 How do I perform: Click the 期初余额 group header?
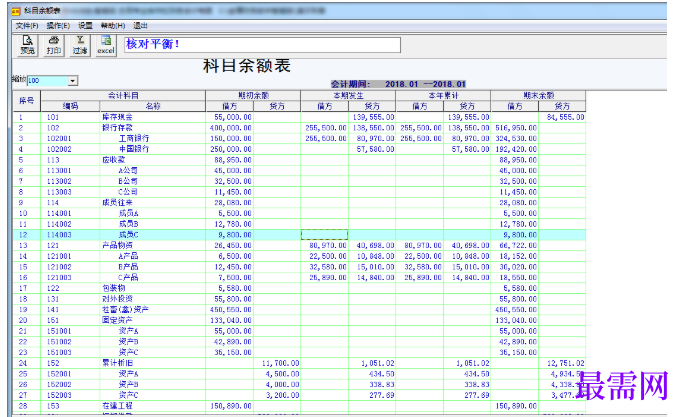(253, 95)
